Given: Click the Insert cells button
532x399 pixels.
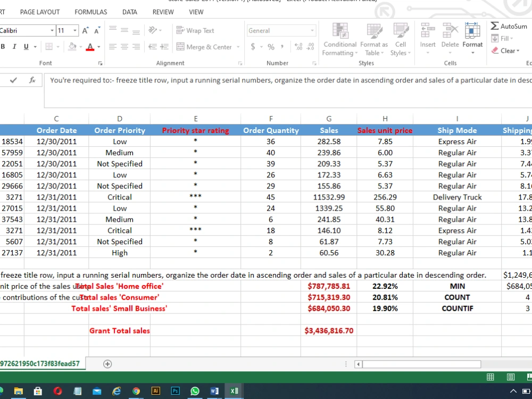Looking at the screenshot, I should [x=428, y=39].
